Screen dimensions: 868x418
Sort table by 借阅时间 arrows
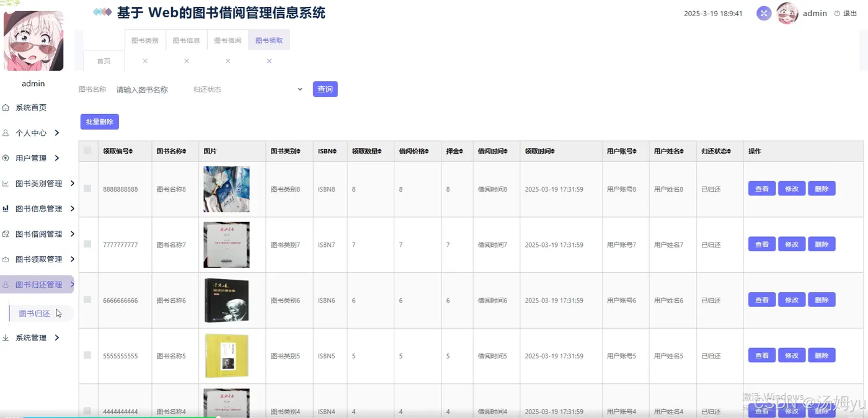pyautogui.click(x=505, y=151)
